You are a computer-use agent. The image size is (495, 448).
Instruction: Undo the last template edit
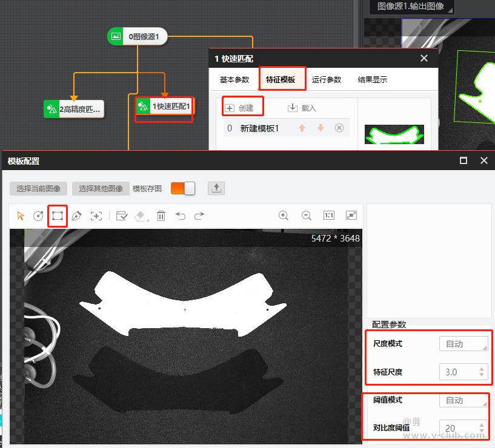[x=181, y=216]
